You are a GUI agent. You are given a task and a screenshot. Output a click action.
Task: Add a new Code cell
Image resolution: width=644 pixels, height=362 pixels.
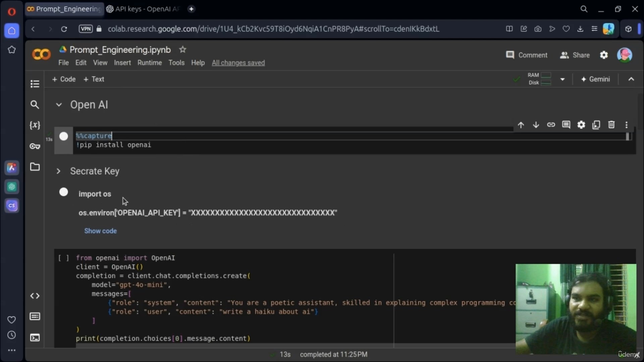point(64,79)
